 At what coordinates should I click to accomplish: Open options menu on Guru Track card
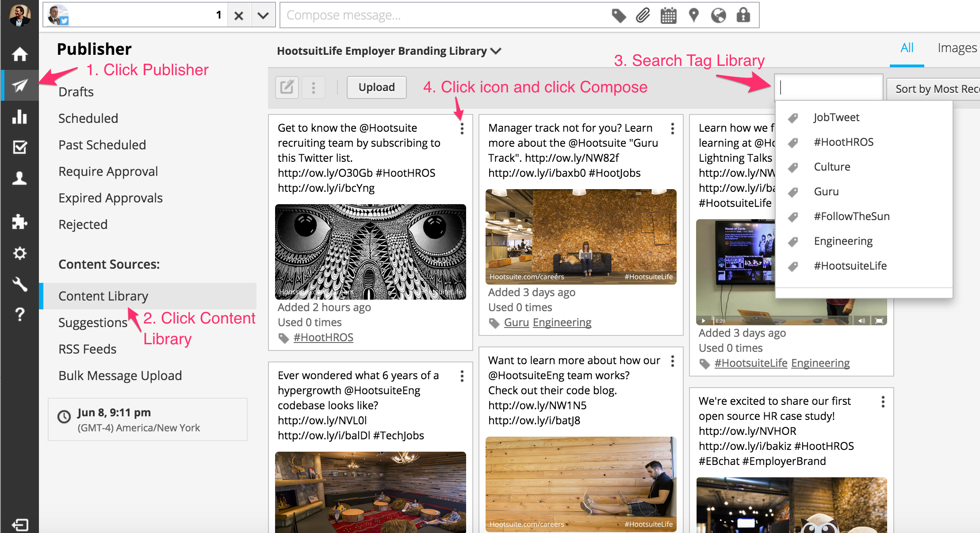(x=673, y=129)
